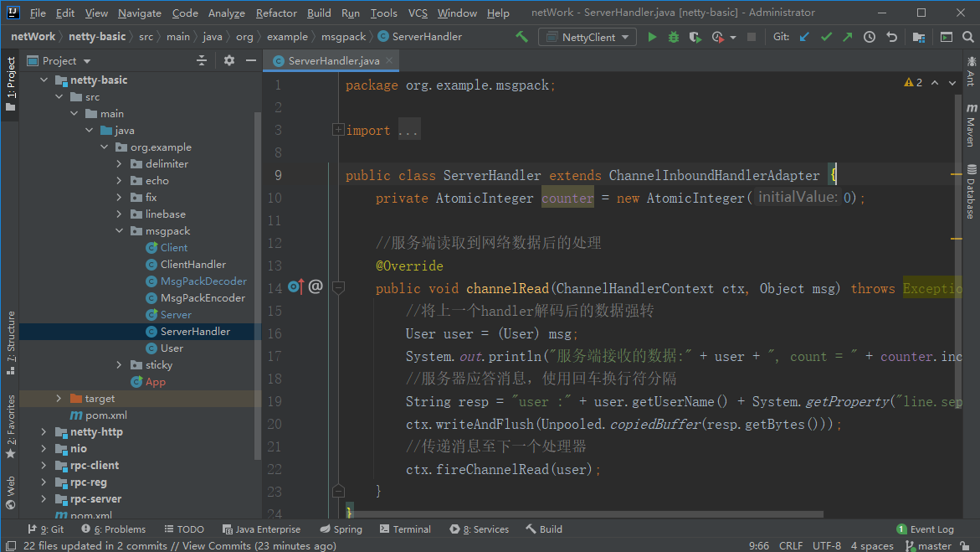Push commits with Git green arrow
This screenshot has width=980, height=552.
(x=848, y=37)
